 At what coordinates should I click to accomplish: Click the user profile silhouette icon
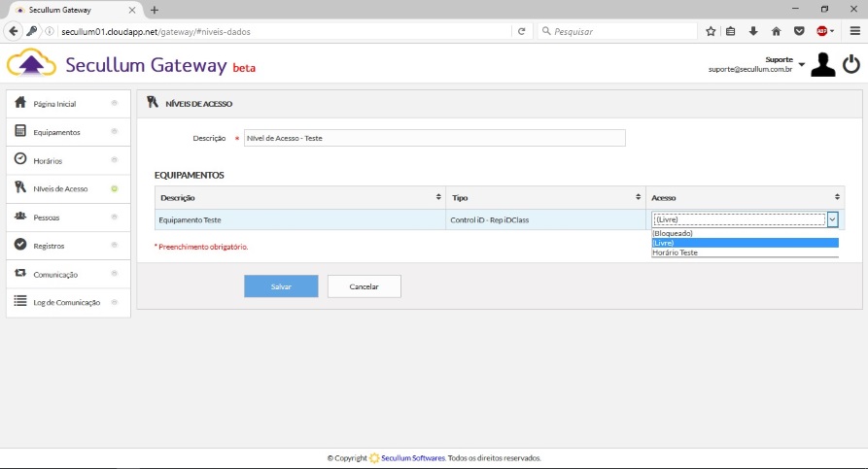click(x=823, y=65)
